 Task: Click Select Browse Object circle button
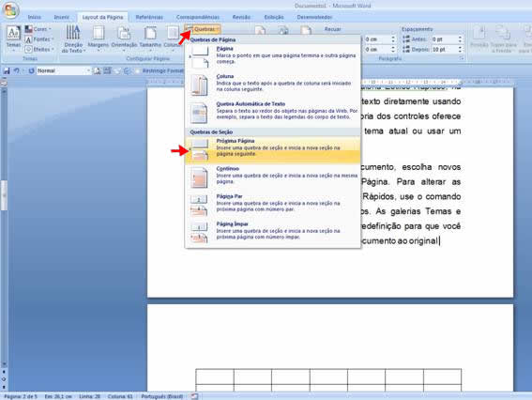pyautogui.click(x=4, y=379)
